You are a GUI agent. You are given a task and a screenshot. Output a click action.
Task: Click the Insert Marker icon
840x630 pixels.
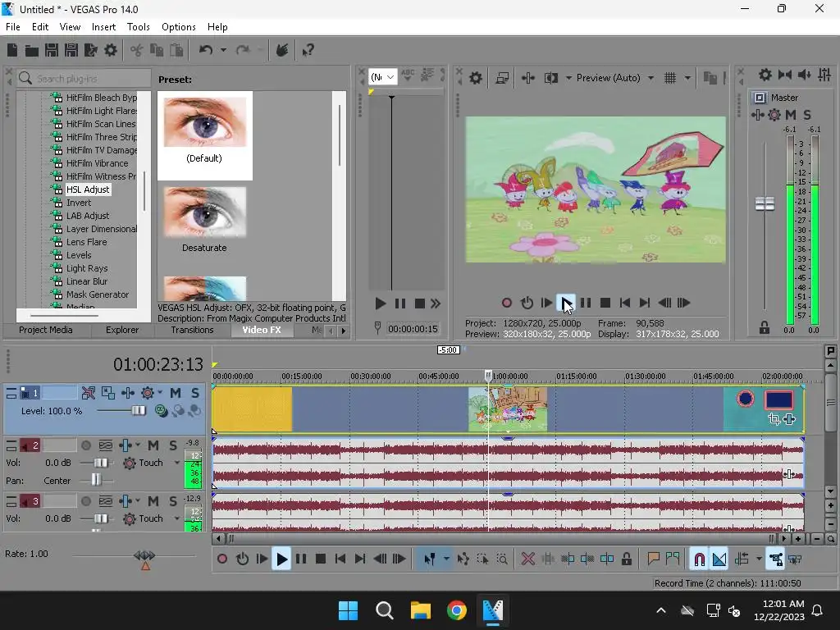pyautogui.click(x=653, y=559)
